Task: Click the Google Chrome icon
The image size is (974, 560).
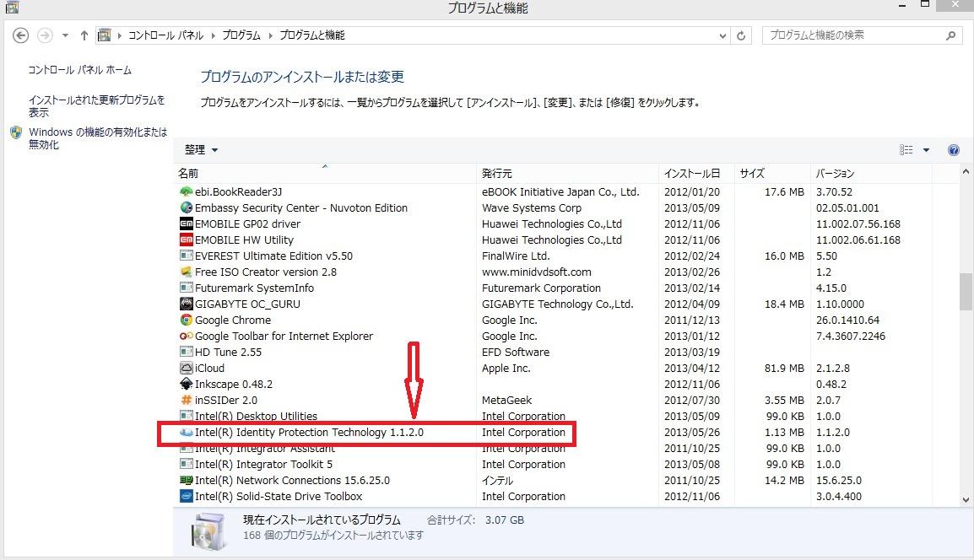Action: (186, 320)
